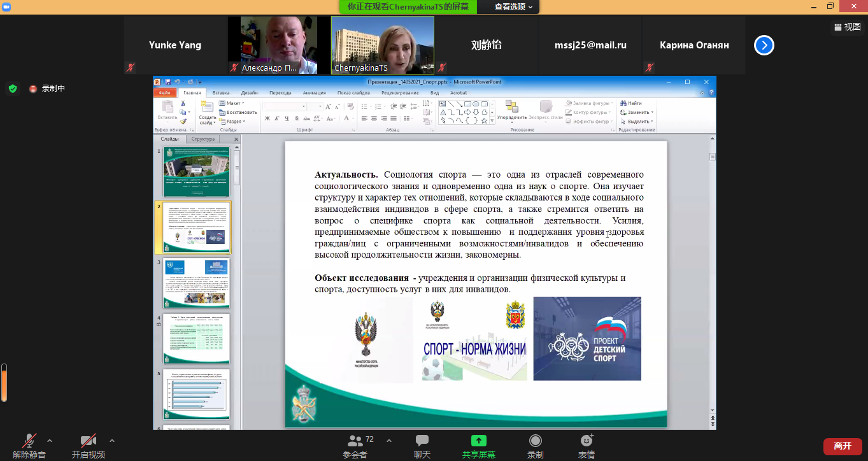This screenshot has width=868, height=461.
Task: Toggle text shadow S formatting
Action: click(297, 118)
